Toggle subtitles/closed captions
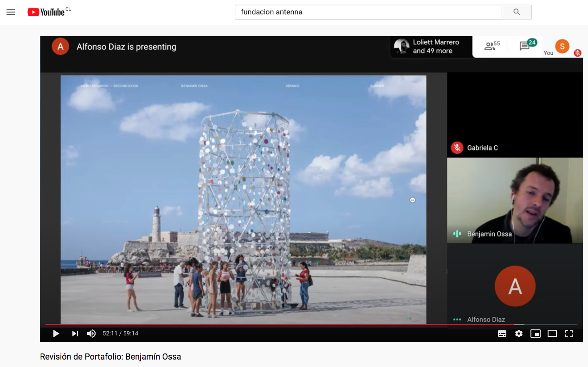 502,334
